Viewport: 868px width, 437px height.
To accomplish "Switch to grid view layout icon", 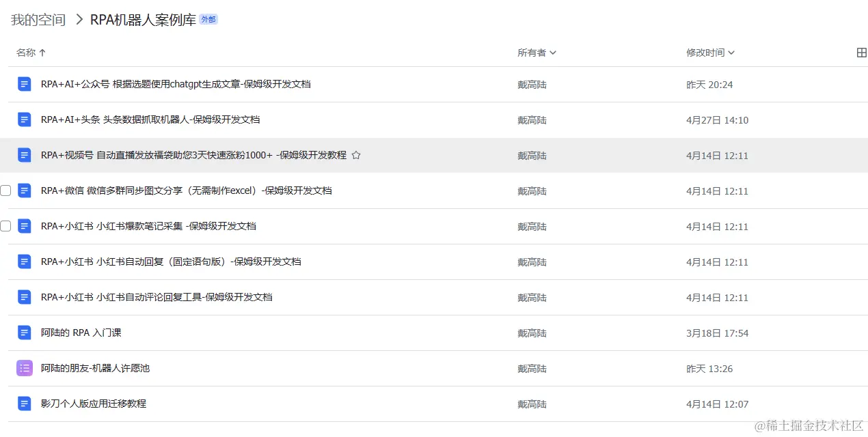I will (861, 53).
